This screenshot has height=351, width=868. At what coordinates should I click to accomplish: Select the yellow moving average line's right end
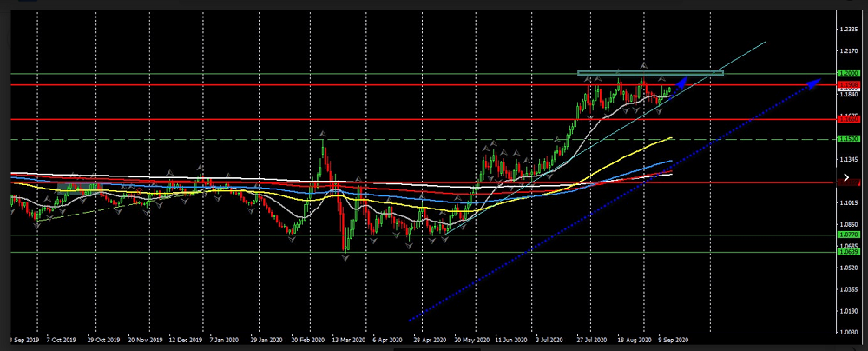click(x=672, y=137)
